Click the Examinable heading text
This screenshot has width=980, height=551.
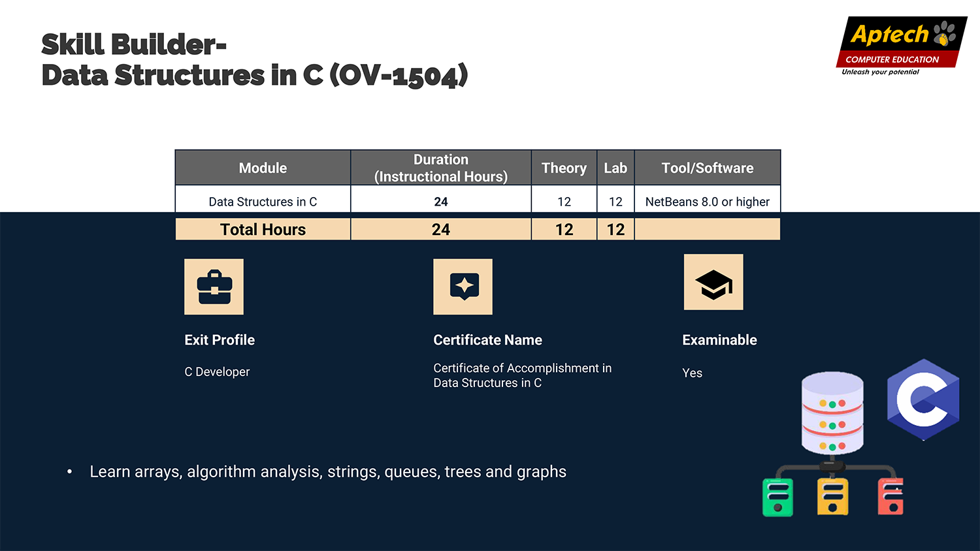point(719,340)
